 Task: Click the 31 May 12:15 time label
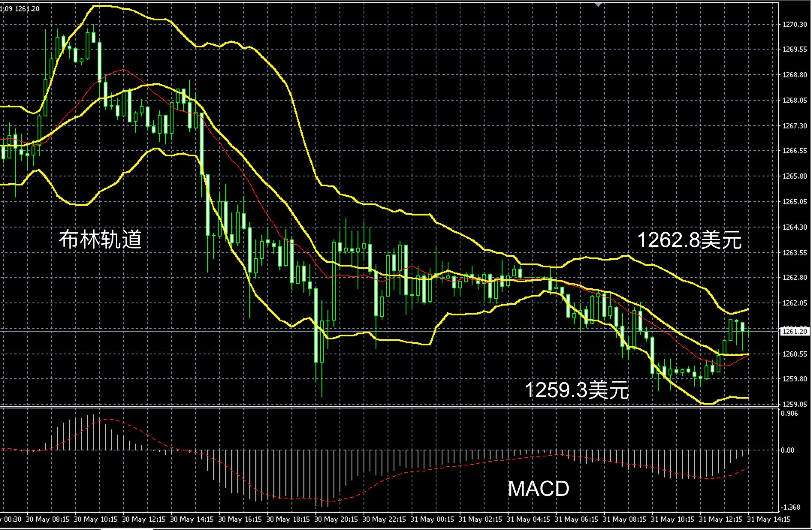coord(721,519)
